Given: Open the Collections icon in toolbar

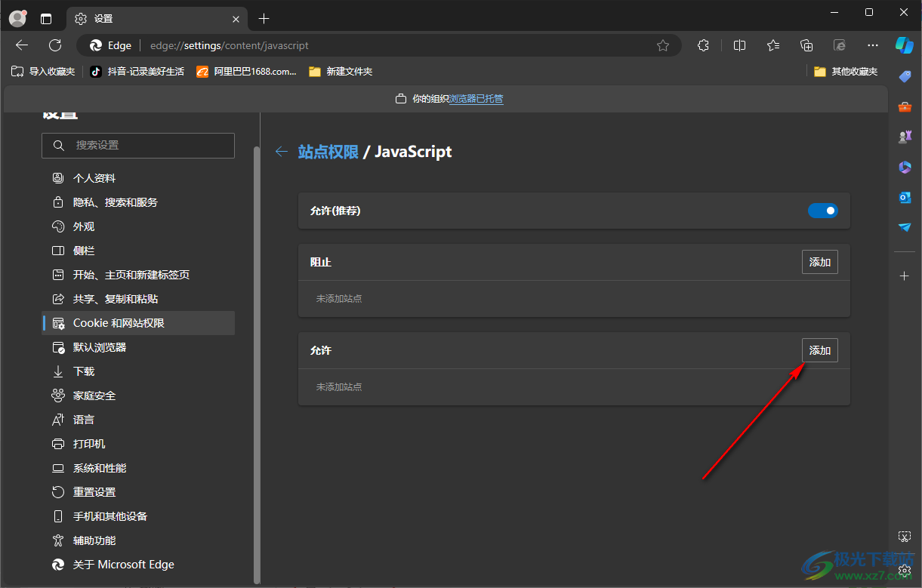Looking at the screenshot, I should [806, 45].
